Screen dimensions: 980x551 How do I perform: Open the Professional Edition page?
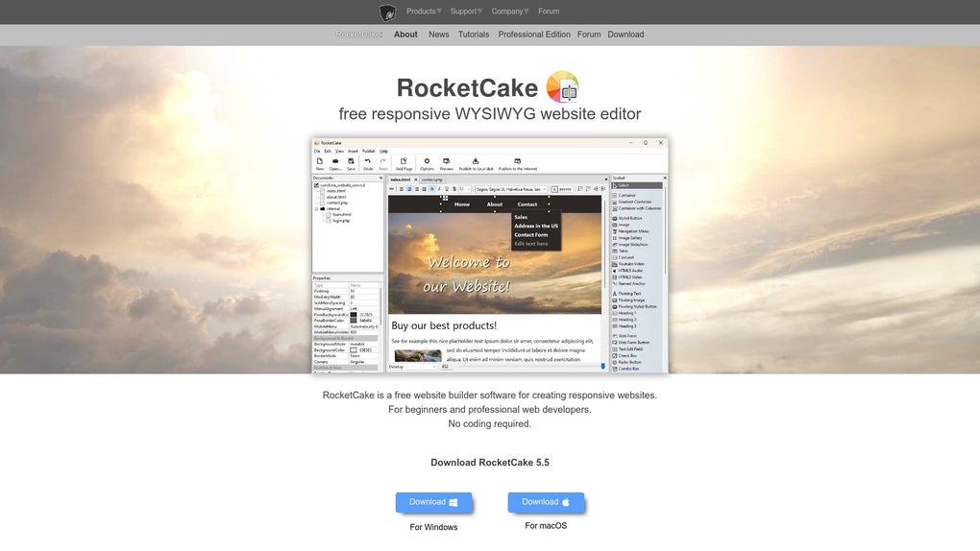tap(534, 35)
